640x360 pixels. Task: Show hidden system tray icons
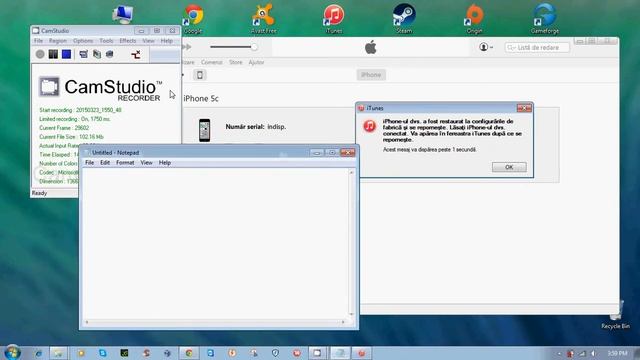pyautogui.click(x=559, y=353)
